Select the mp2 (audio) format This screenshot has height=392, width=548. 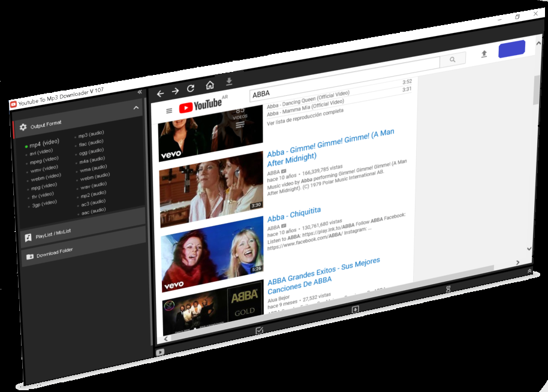point(93,194)
